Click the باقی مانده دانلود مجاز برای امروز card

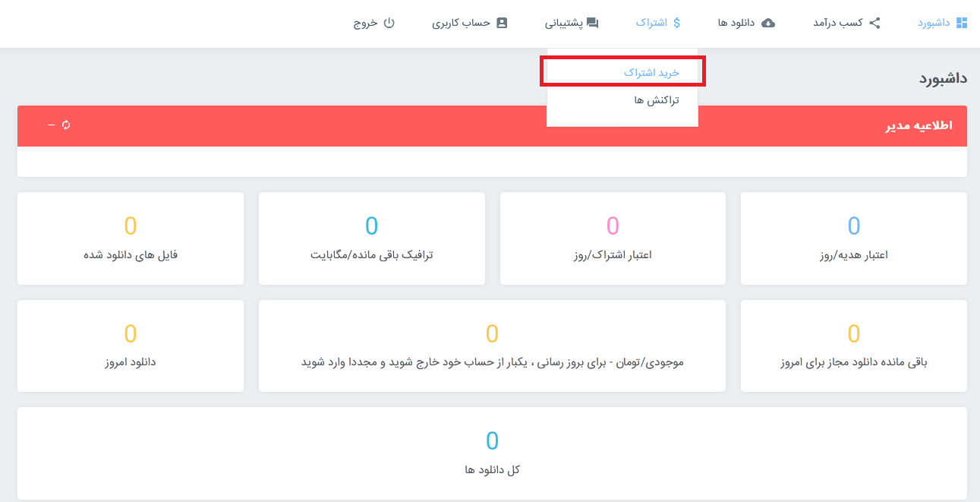(x=853, y=346)
